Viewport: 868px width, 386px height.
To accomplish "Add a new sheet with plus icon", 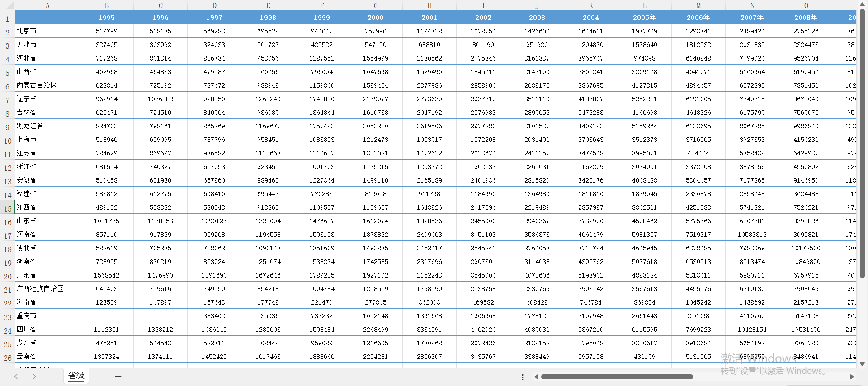I will (118, 377).
